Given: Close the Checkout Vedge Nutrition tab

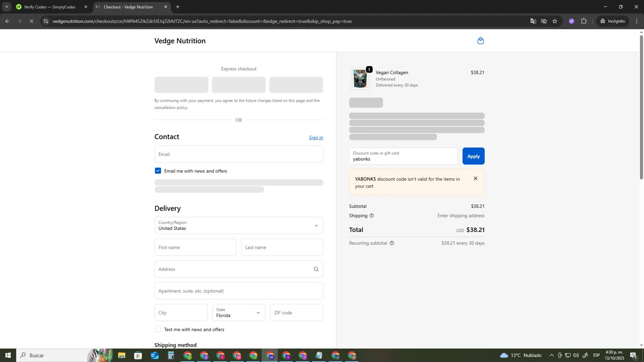Looking at the screenshot, I should click(166, 7).
